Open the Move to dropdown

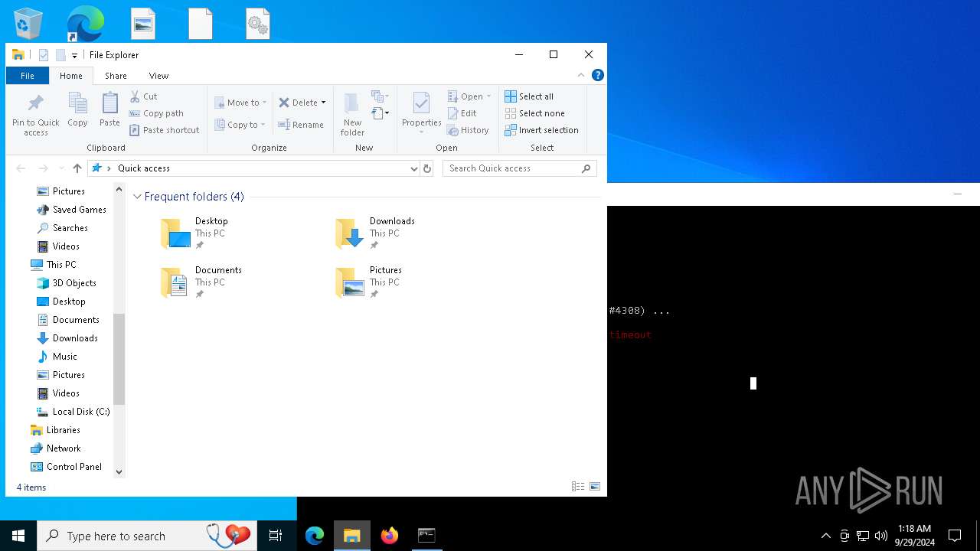(240, 103)
